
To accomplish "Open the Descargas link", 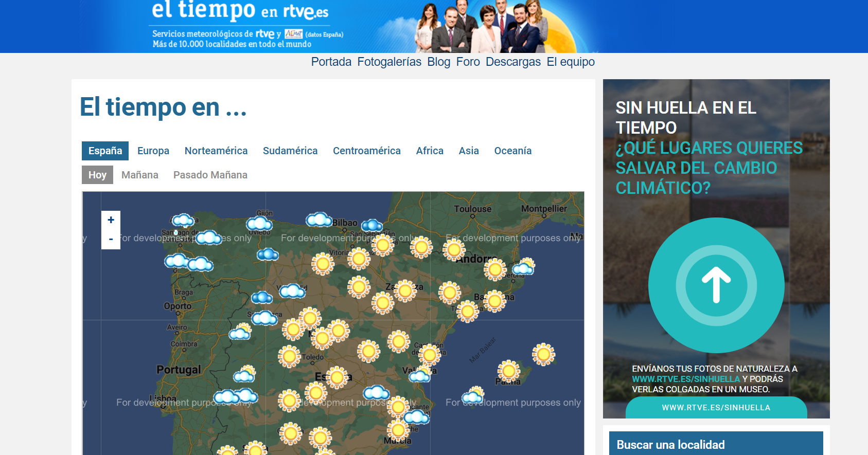I will click(x=513, y=62).
